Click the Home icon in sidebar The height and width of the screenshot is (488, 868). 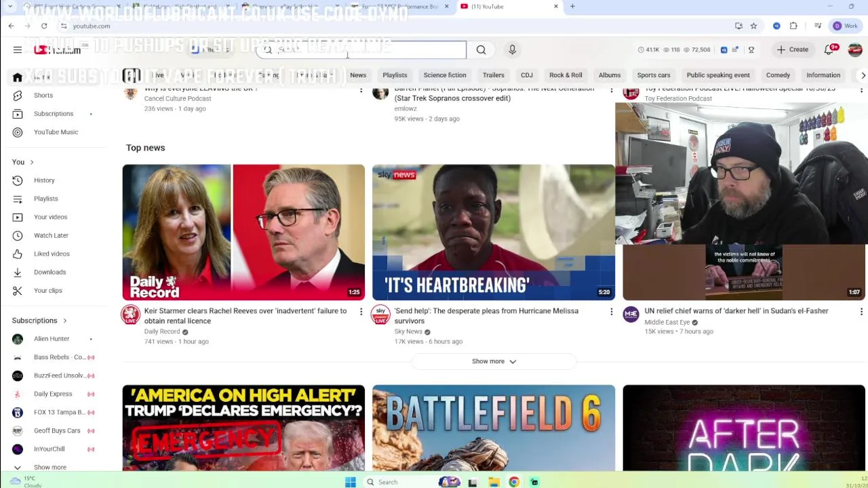point(18,77)
